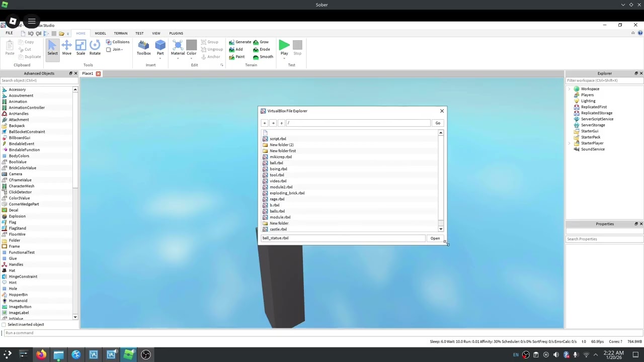Open the taskbar file manager icon

tap(58, 354)
